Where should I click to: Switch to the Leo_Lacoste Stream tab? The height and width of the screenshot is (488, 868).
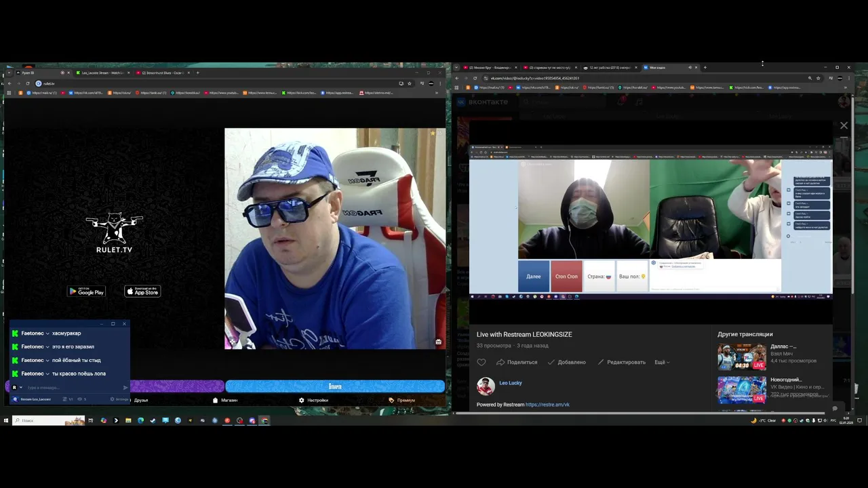point(102,73)
